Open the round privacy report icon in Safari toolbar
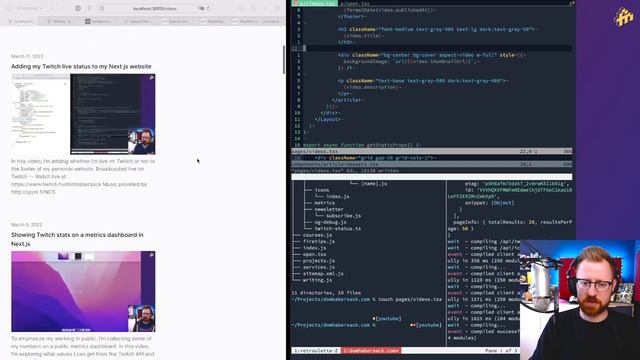640x360 pixels. pyautogui.click(x=78, y=8)
